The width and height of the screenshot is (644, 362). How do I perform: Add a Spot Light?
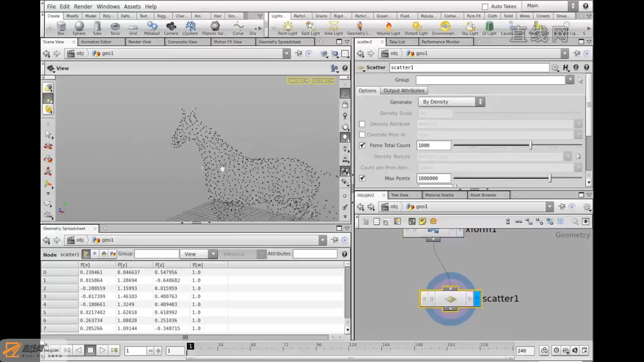(x=311, y=28)
